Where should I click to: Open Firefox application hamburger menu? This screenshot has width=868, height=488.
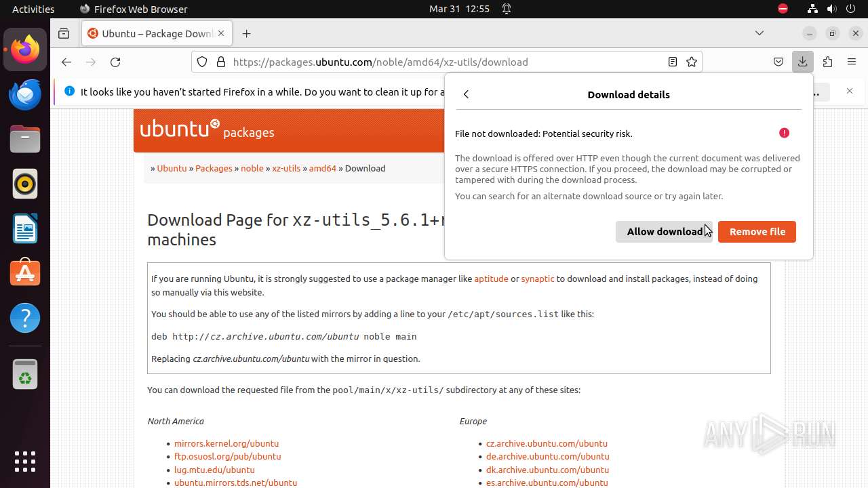point(852,62)
